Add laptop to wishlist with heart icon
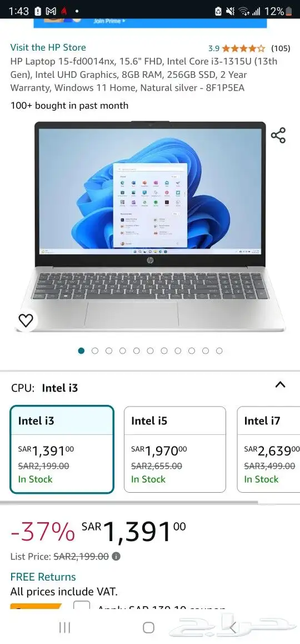The width and height of the screenshot is (300, 644). (x=26, y=320)
